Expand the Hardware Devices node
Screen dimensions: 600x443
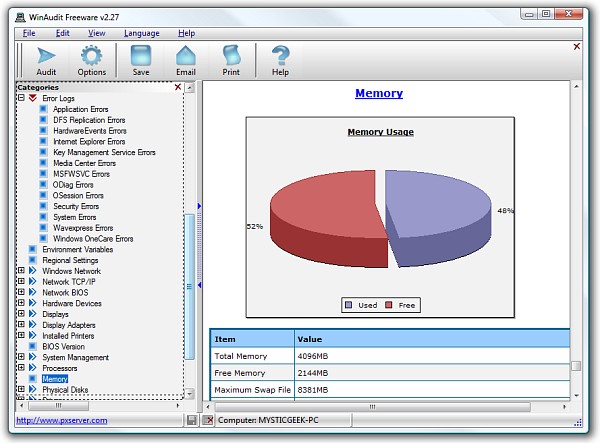pyautogui.click(x=21, y=303)
